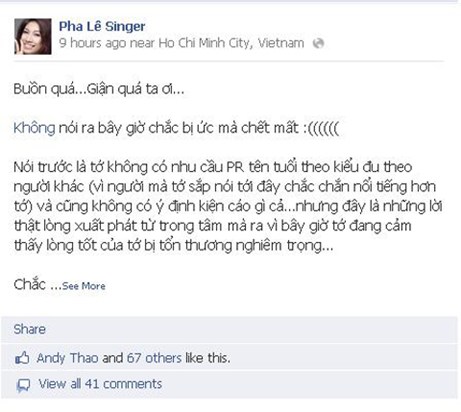461x412 pixels.
Task: Open Pha Lê Singer's profile picture
Action: point(33,36)
